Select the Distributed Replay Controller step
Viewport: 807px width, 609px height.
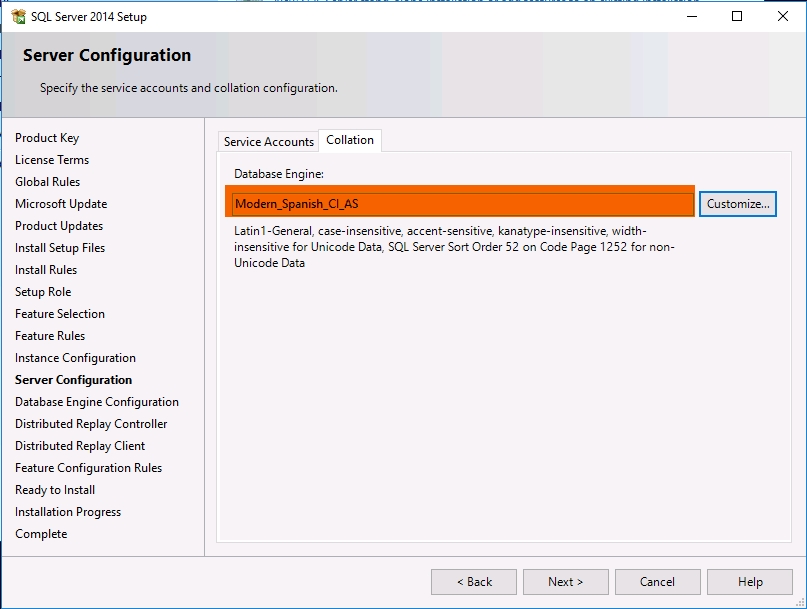click(x=91, y=424)
